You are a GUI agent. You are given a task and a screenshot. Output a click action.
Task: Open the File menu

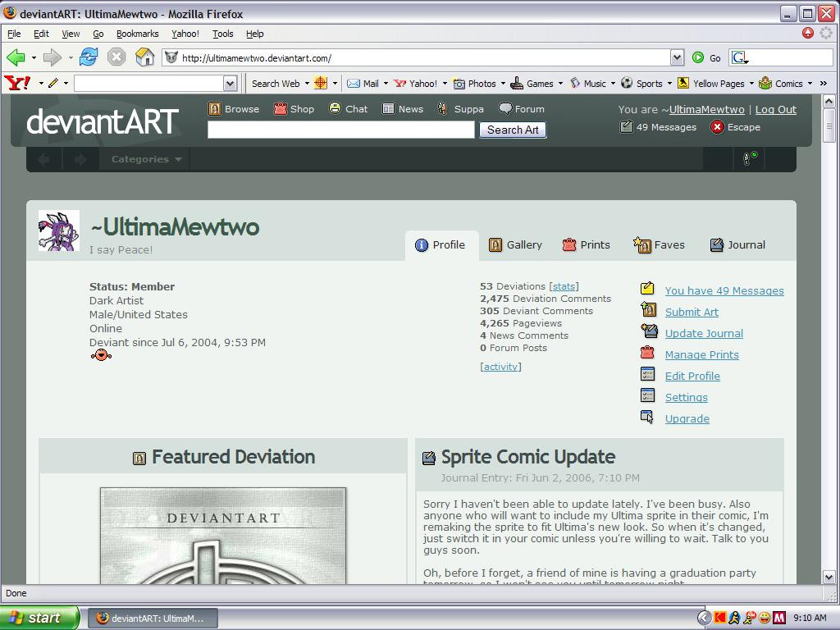click(x=14, y=34)
